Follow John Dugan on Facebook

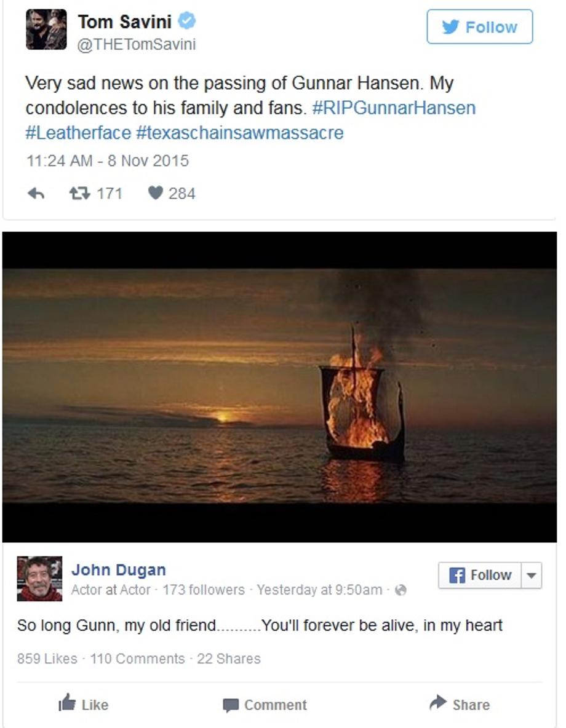click(x=480, y=576)
